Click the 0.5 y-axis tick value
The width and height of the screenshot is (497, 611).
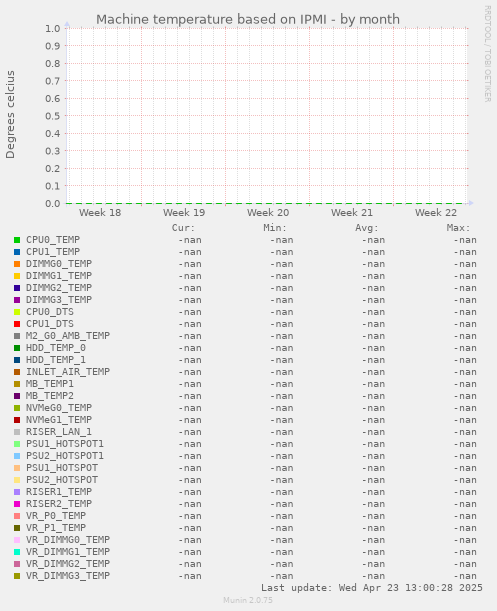(x=53, y=116)
